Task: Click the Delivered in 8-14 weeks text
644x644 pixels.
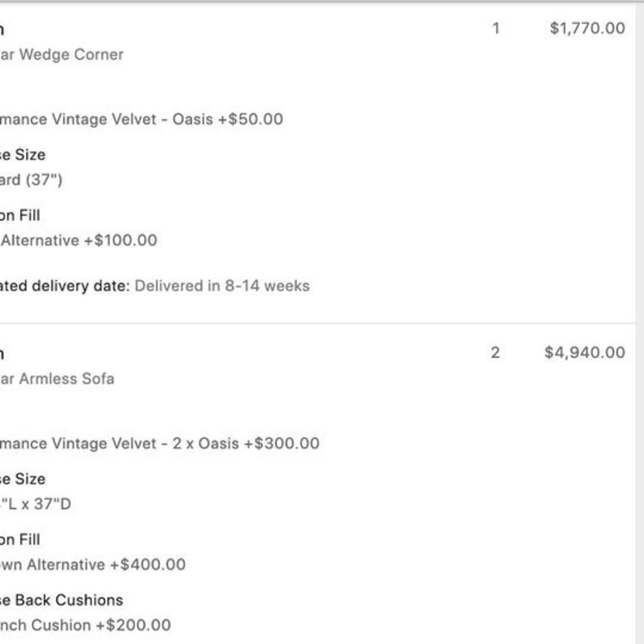Action: coord(222,286)
